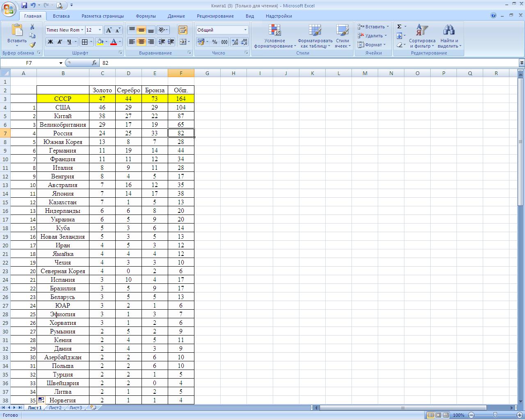Open the Лист2 sheet tab
The width and height of the screenshot is (525, 420).
(55, 408)
